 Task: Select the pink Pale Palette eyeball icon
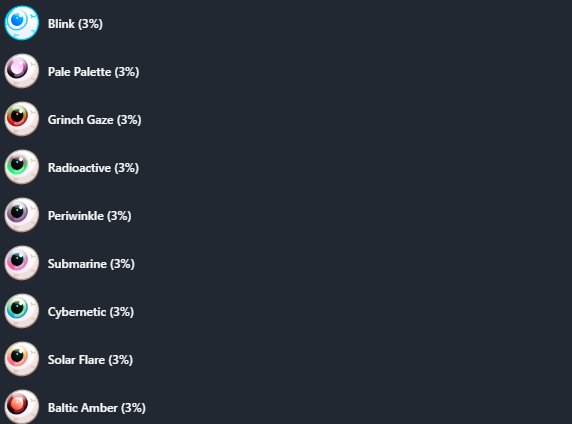tap(22, 71)
